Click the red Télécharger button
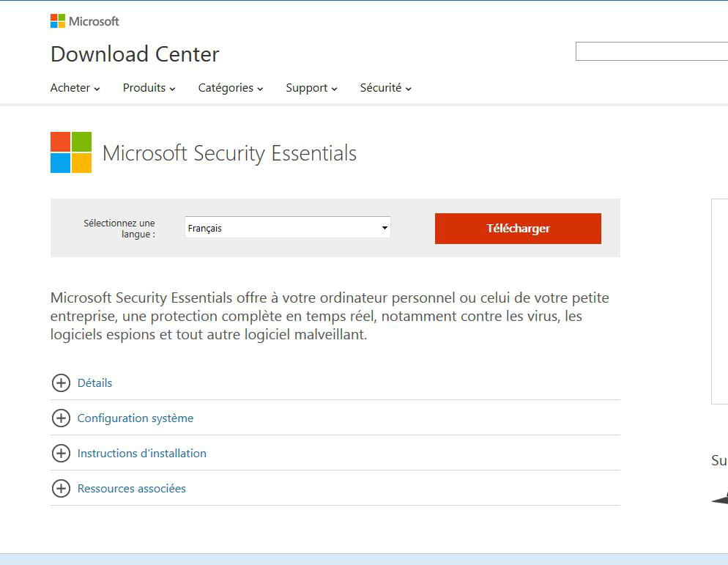The height and width of the screenshot is (565, 728). [518, 229]
